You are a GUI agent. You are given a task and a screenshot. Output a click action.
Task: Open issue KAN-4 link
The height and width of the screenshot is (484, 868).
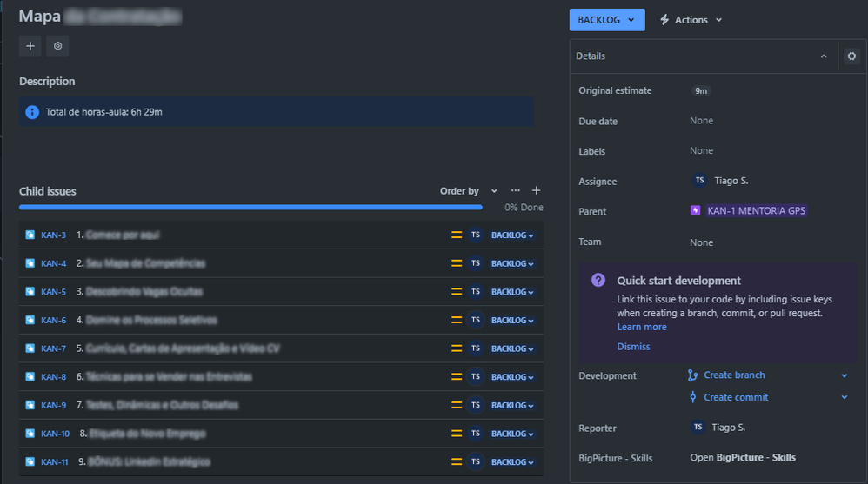click(53, 263)
